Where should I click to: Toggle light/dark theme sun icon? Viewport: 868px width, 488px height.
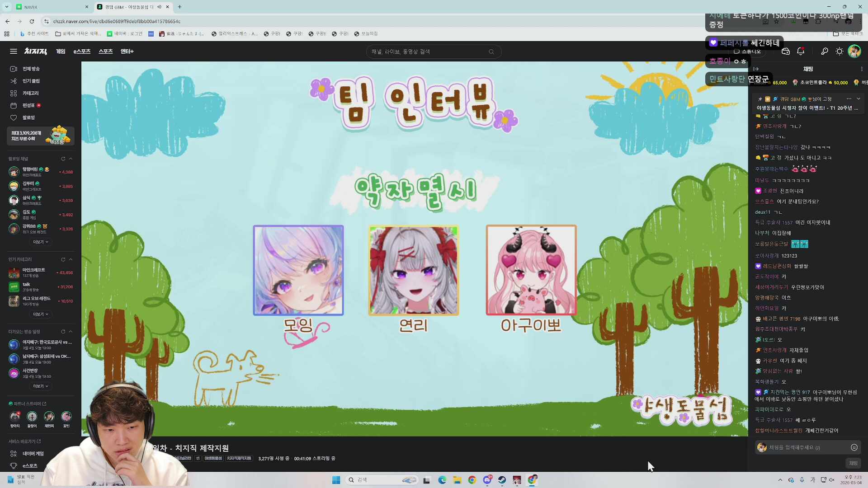coord(839,52)
